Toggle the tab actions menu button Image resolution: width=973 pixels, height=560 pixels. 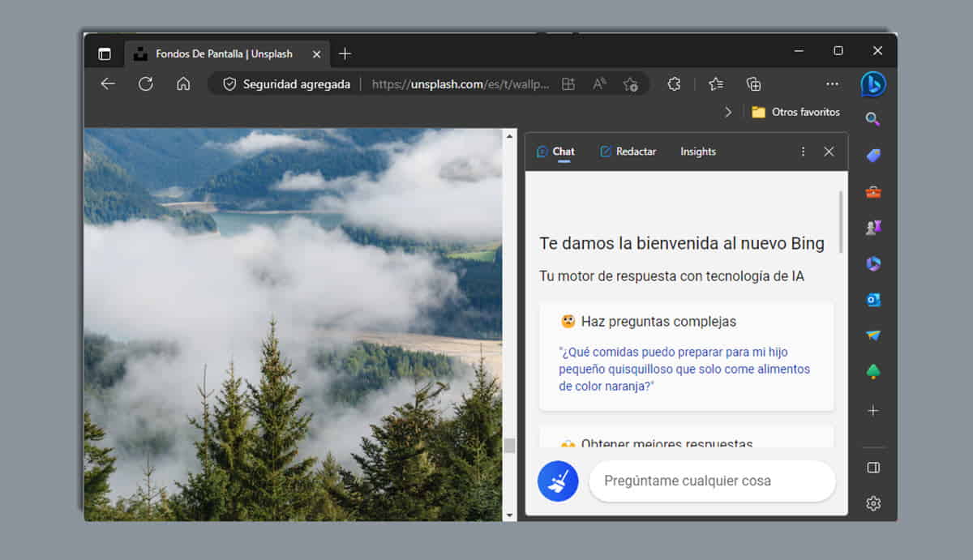pyautogui.click(x=105, y=53)
